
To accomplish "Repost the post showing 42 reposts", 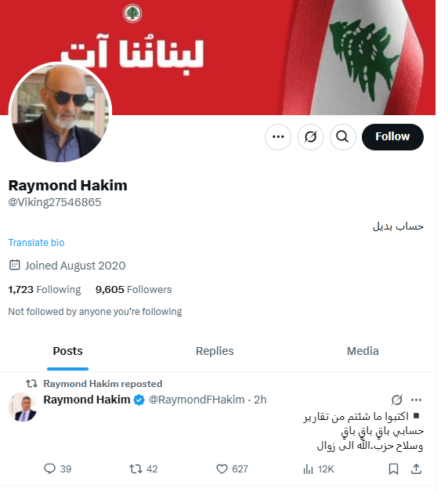I will (143, 468).
